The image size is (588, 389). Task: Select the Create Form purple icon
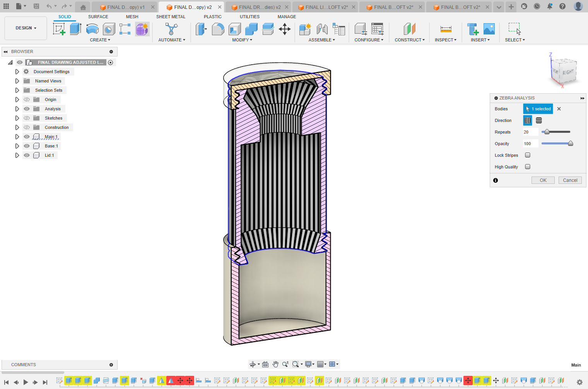(142, 29)
